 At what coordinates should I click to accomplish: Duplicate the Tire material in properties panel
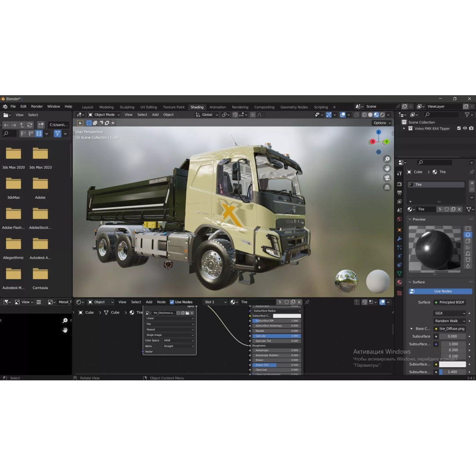click(x=453, y=209)
